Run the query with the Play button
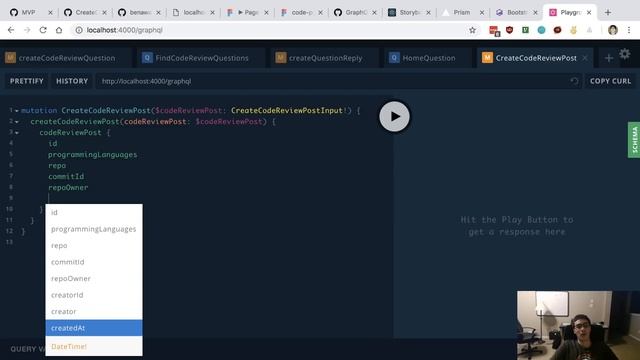This screenshot has width=640, height=360. click(394, 117)
